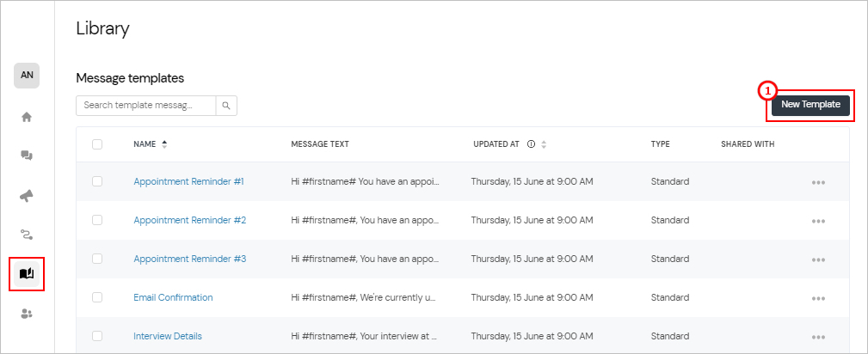Click the AN account avatar
Viewport: 868px width, 354px height.
pyautogui.click(x=27, y=75)
